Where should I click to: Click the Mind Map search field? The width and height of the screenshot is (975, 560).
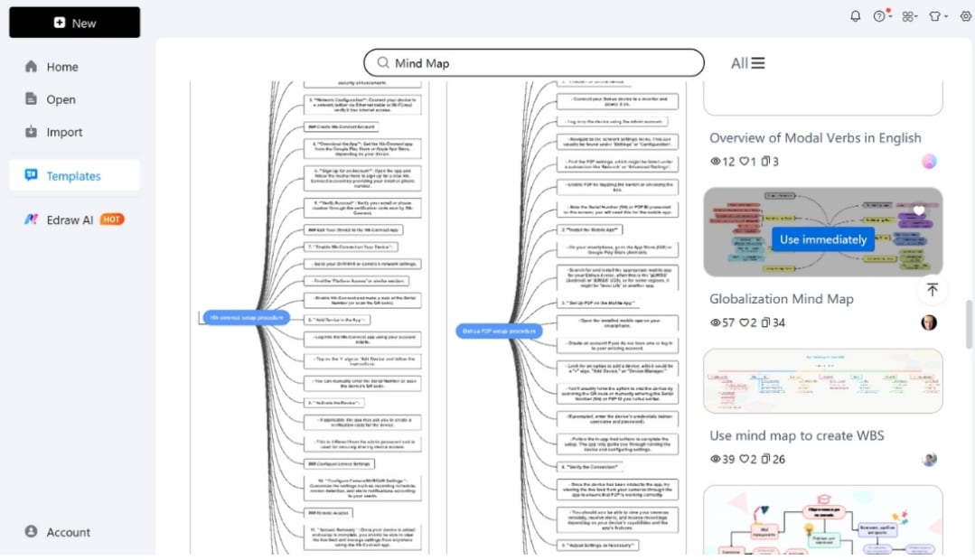pyautogui.click(x=533, y=63)
